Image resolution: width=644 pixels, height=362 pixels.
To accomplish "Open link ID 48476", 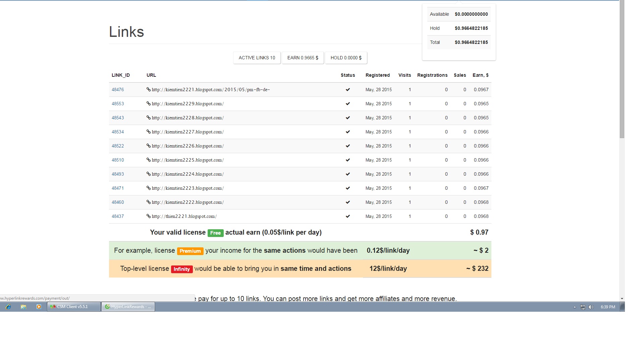I will pyautogui.click(x=118, y=89).
